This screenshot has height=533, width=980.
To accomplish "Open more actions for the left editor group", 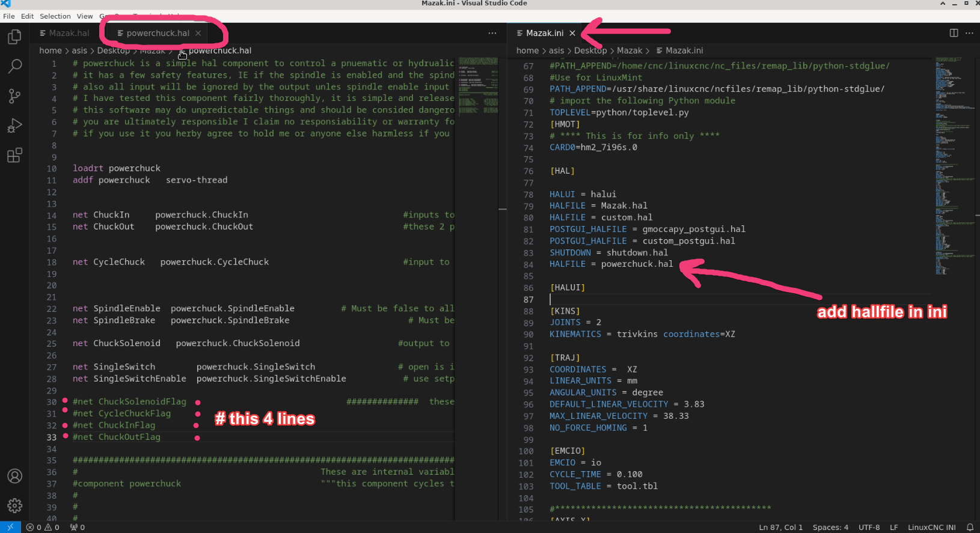I will point(492,33).
